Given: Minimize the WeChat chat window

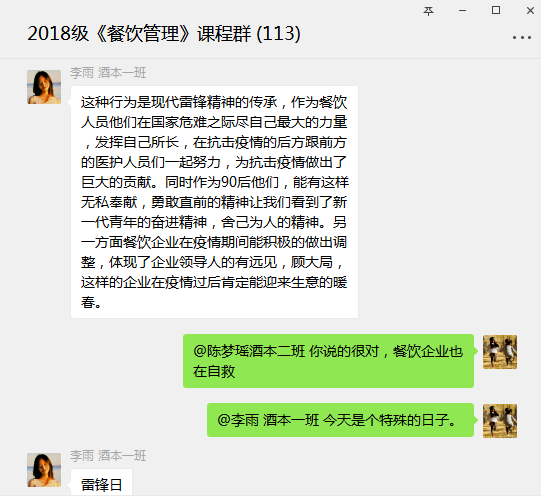Looking at the screenshot, I should (x=462, y=11).
